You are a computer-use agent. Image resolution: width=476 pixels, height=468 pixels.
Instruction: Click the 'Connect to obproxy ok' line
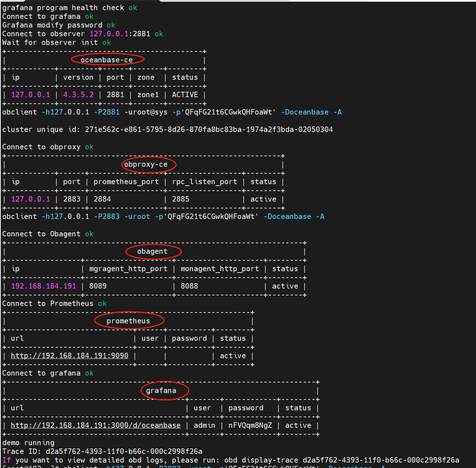pyautogui.click(x=48, y=147)
